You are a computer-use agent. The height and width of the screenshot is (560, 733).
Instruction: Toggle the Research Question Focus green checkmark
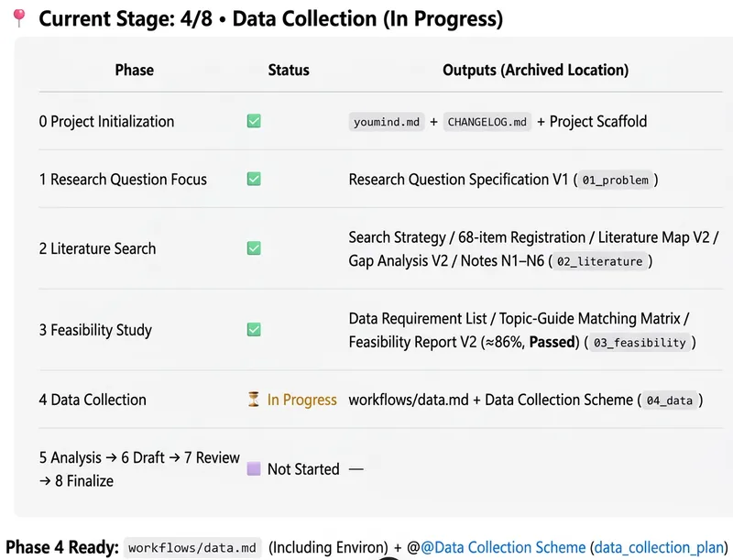(254, 179)
